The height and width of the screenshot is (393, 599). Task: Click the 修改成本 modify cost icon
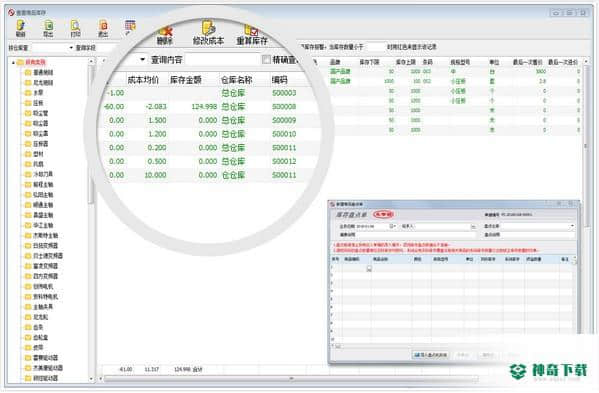(208, 33)
